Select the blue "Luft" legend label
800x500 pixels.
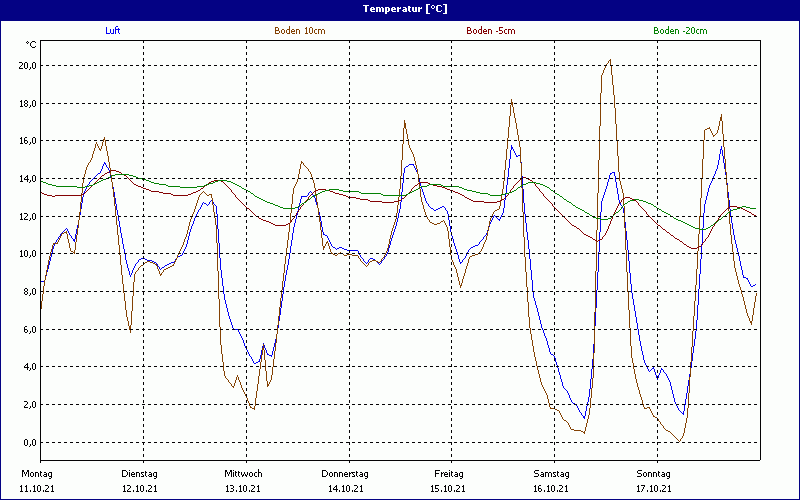pos(113,31)
